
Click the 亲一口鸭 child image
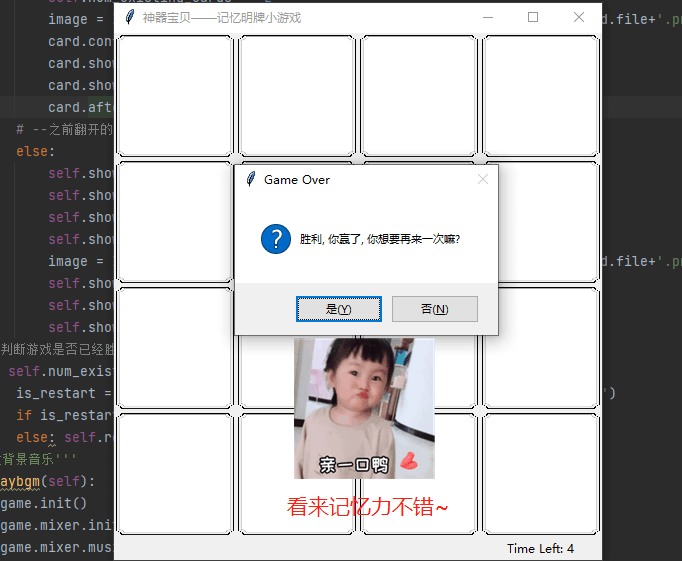pyautogui.click(x=364, y=408)
